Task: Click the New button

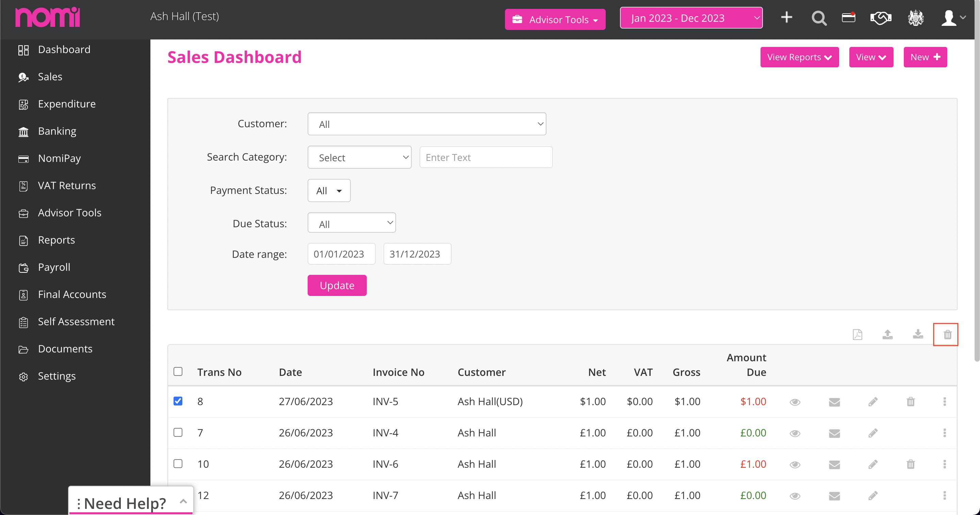Action: tap(925, 57)
